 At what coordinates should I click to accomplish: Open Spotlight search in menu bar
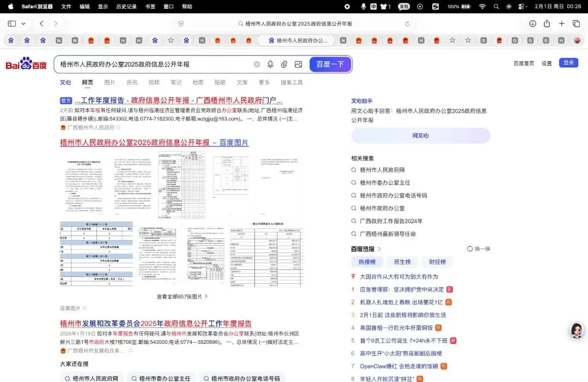496,7
